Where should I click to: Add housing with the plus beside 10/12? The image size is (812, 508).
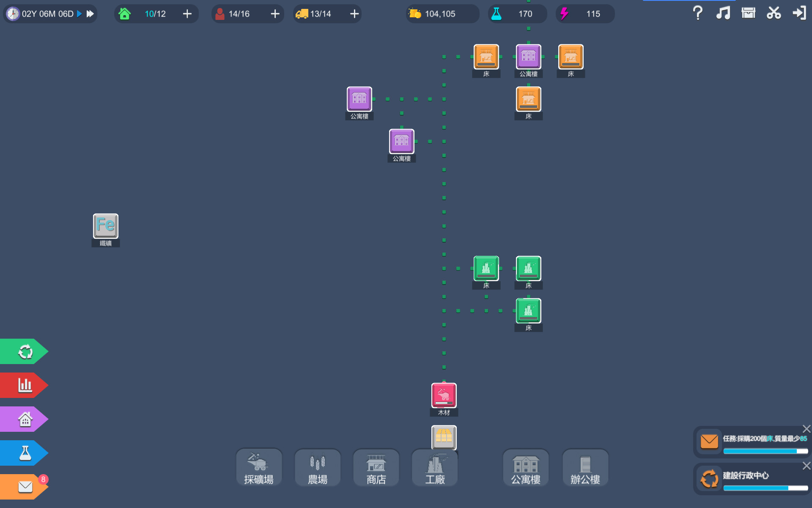(187, 14)
